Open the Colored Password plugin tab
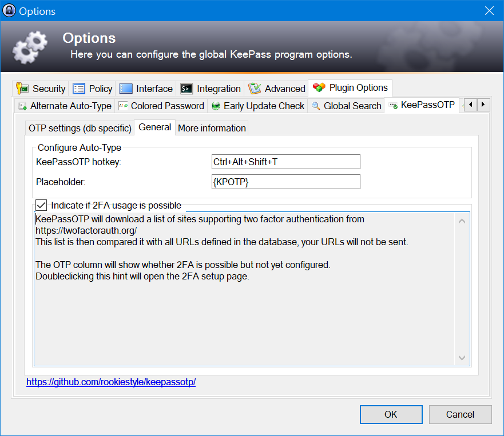The image size is (504, 436). click(x=161, y=106)
